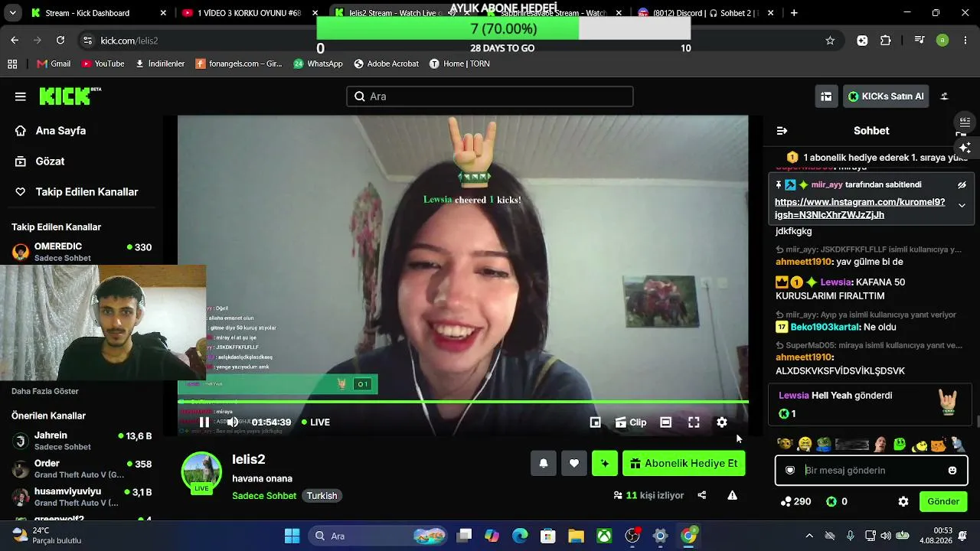The image size is (980, 551).
Task: Click the search field labeled Ara
Action: 490,96
